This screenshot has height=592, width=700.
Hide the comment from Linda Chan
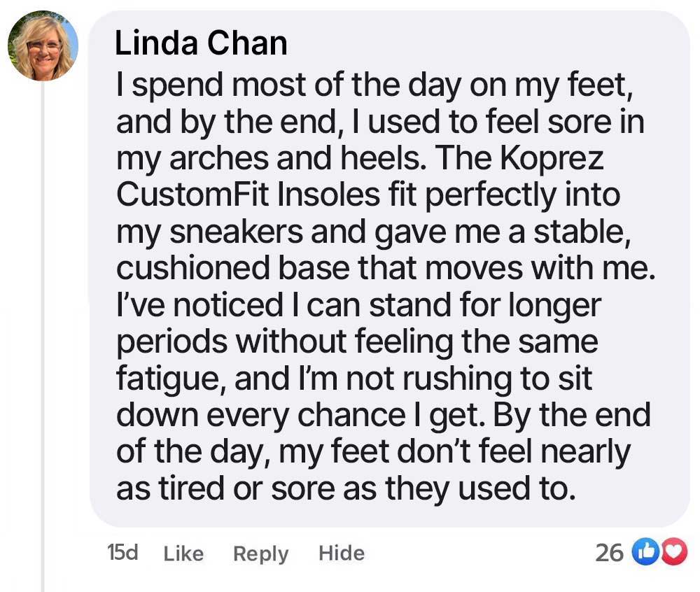(342, 554)
